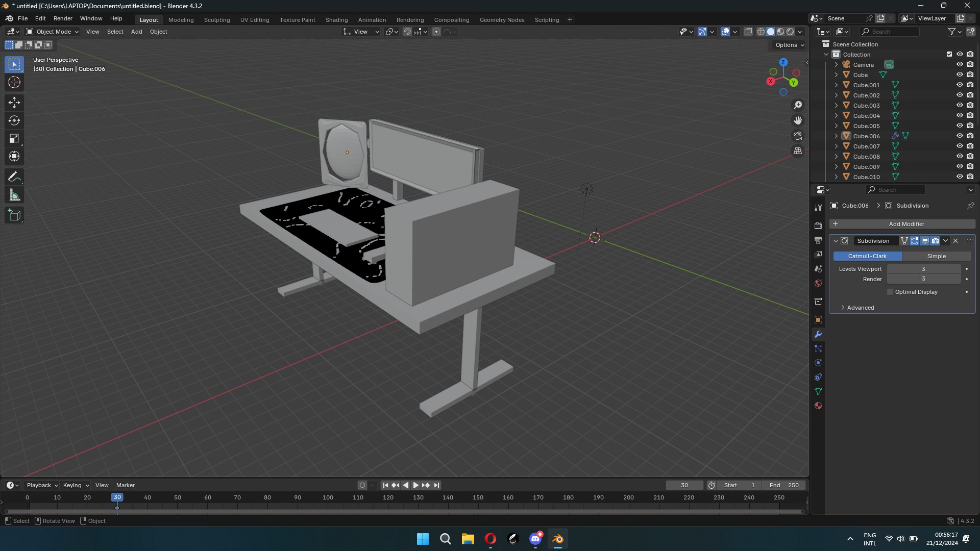Activate the Rotate tool
Viewport: 980px width, 551px height.
pyautogui.click(x=14, y=120)
